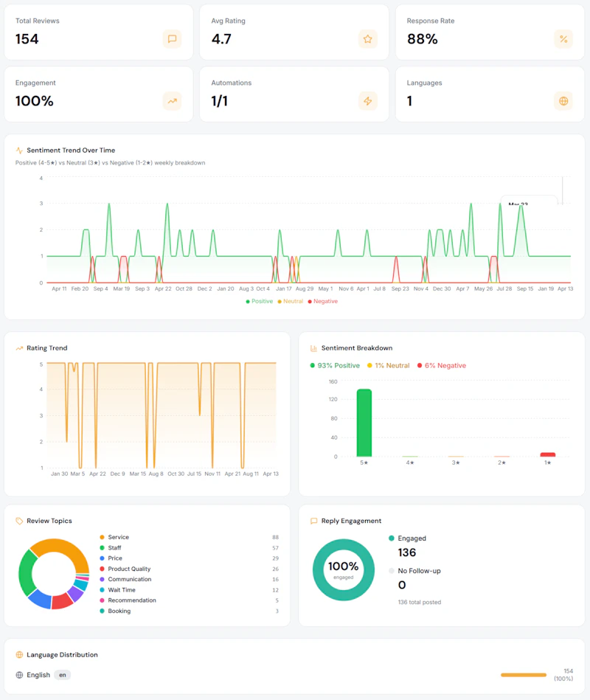The height and width of the screenshot is (700, 590).
Task: Click the globe icon on Languages card
Action: pyautogui.click(x=563, y=101)
